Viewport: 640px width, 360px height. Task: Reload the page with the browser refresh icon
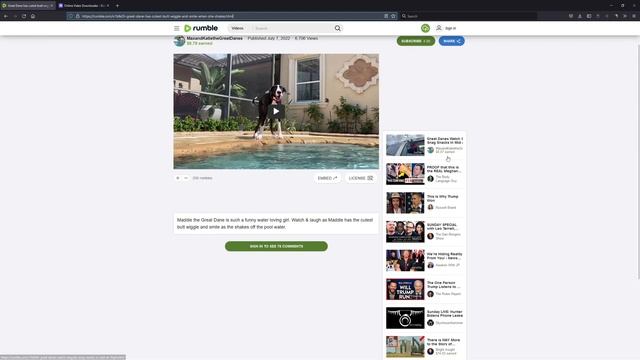tap(24, 16)
